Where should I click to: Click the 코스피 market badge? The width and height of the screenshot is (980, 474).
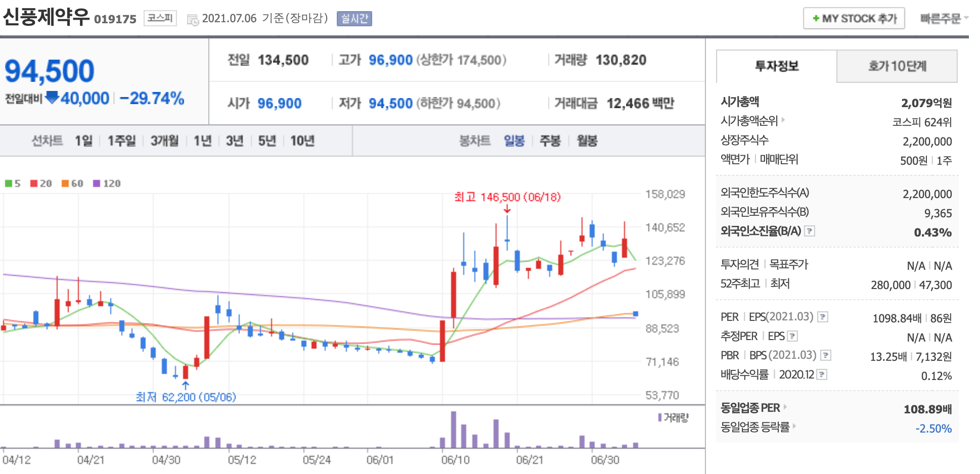(x=160, y=18)
